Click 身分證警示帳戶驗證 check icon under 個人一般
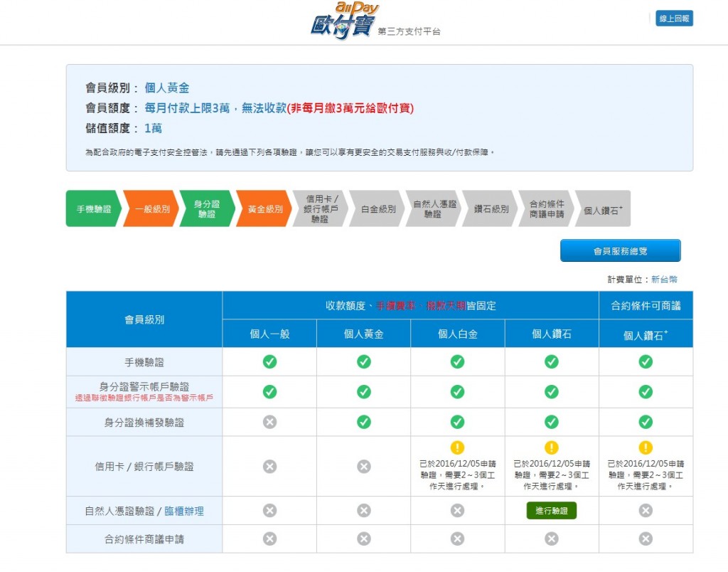Screen dimensions: 728x572 pyautogui.click(x=269, y=392)
